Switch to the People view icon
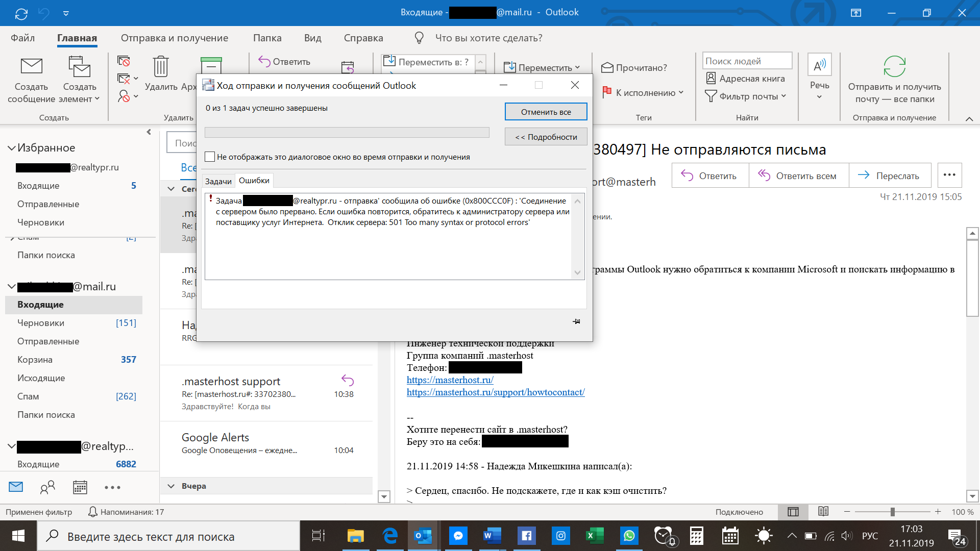The height and width of the screenshot is (551, 980). (47, 487)
